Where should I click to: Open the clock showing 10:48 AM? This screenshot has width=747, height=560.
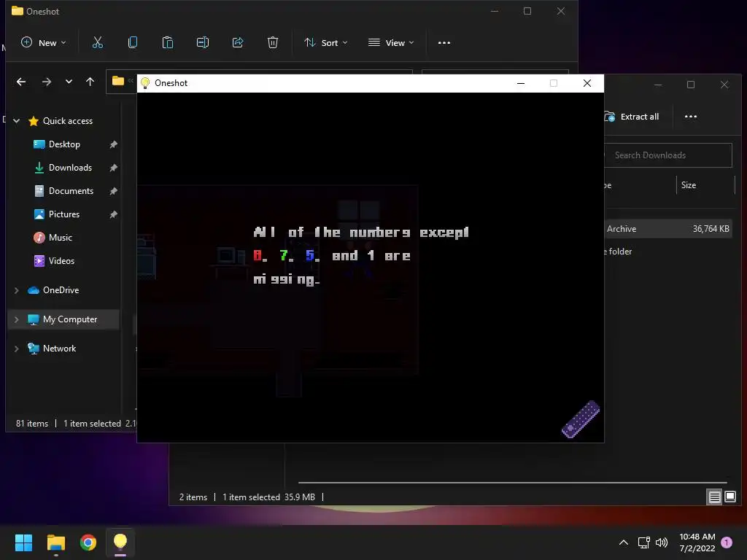[697, 542]
